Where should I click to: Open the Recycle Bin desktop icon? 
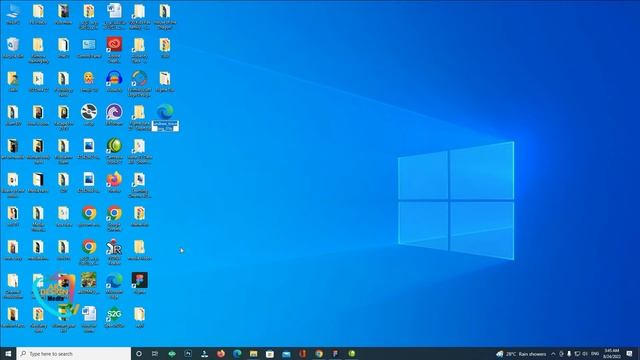tap(13, 48)
